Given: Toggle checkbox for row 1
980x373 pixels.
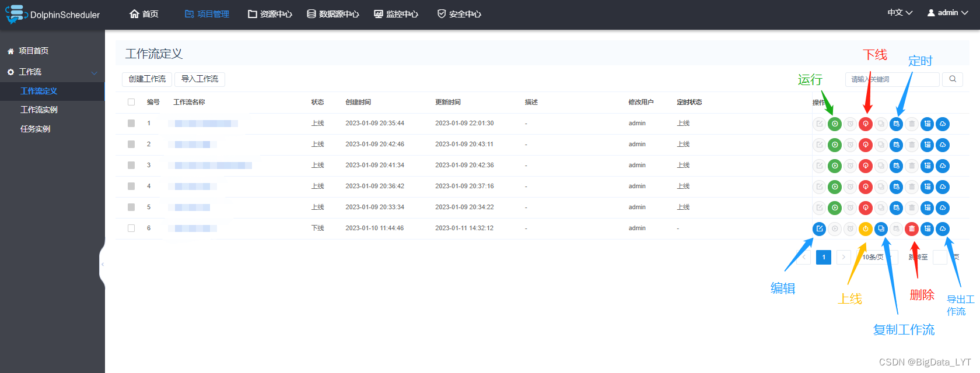Looking at the screenshot, I should click(131, 123).
